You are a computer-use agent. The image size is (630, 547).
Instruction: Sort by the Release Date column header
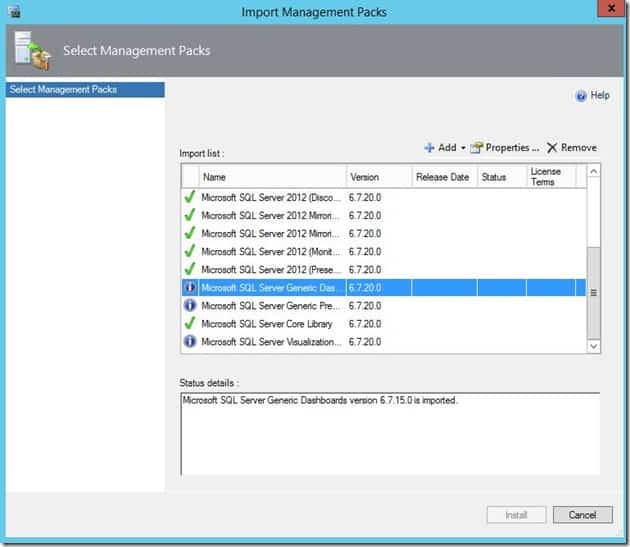coord(444,177)
